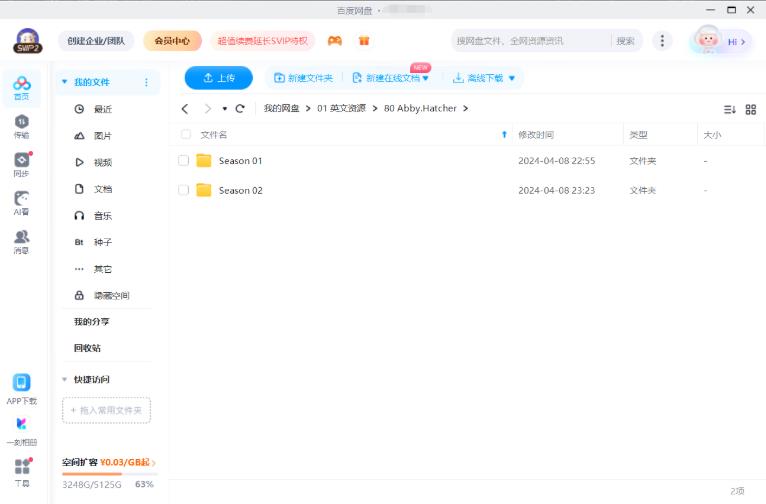The height and width of the screenshot is (504, 766).
Task: Select the Season 01 file name
Action: [240, 161]
